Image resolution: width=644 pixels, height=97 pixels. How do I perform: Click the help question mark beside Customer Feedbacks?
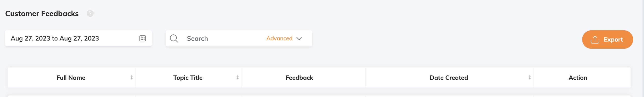click(90, 13)
